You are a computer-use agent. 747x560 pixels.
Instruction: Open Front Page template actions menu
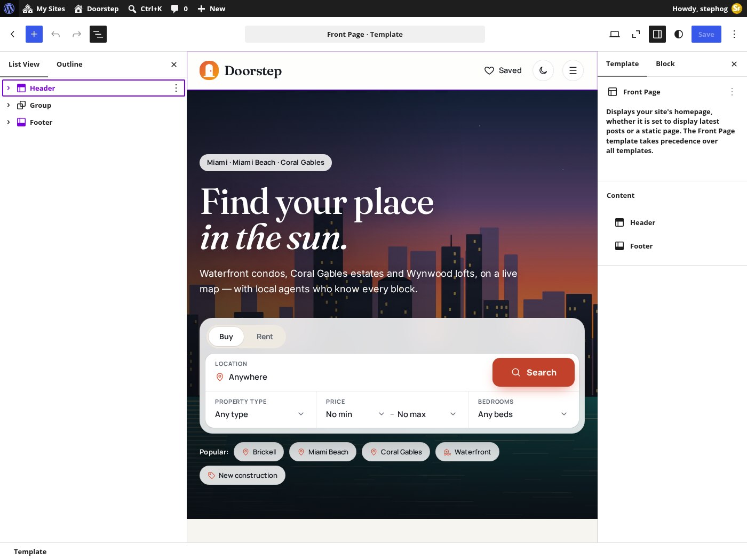click(x=732, y=92)
